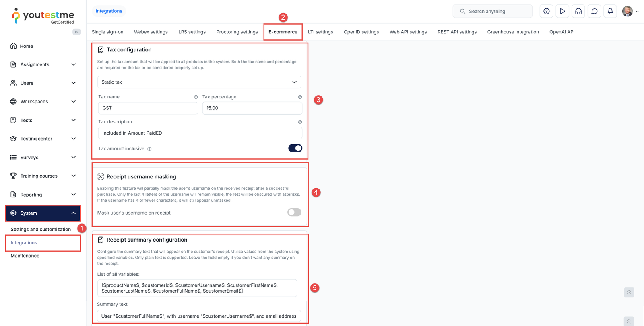This screenshot has width=644, height=326.
Task: Click the Tax percentage input field
Action: [x=252, y=108]
